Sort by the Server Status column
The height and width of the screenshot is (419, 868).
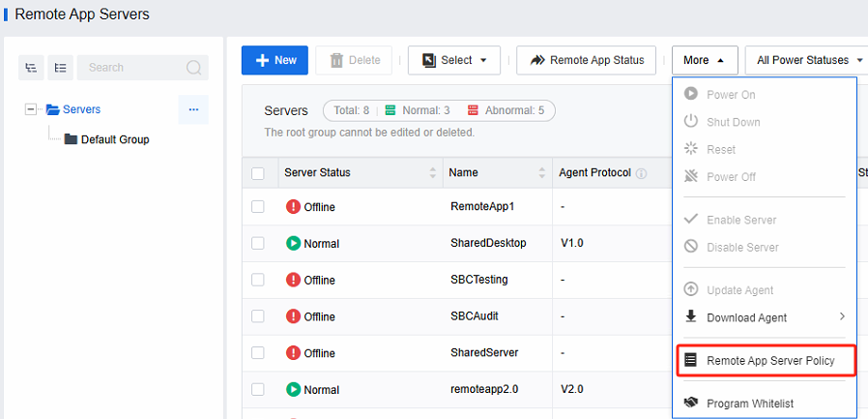432,173
